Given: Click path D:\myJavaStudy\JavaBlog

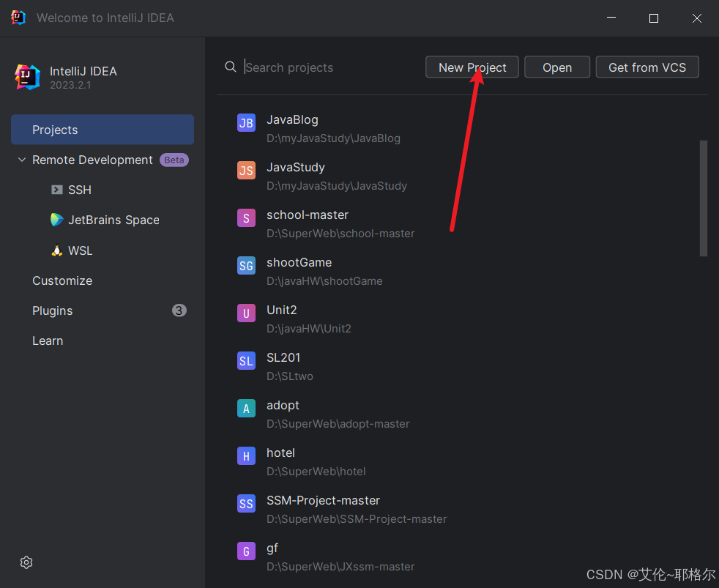Looking at the screenshot, I should 333,138.
